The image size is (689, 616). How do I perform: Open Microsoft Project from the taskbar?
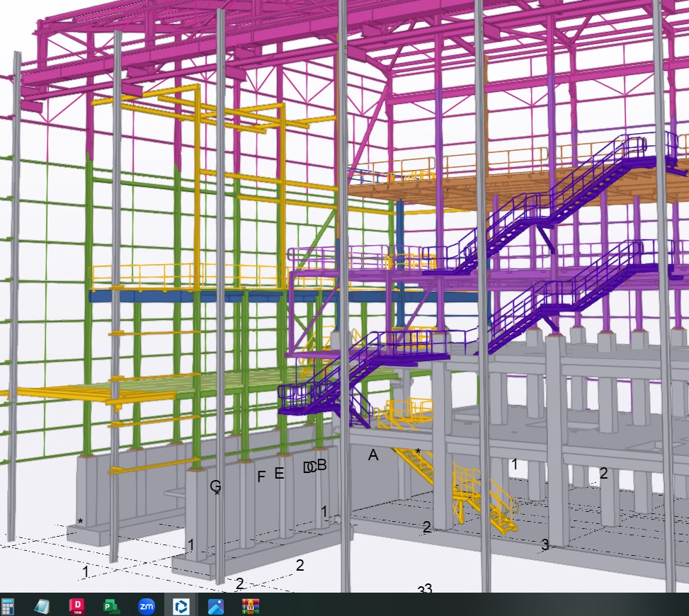point(111,606)
